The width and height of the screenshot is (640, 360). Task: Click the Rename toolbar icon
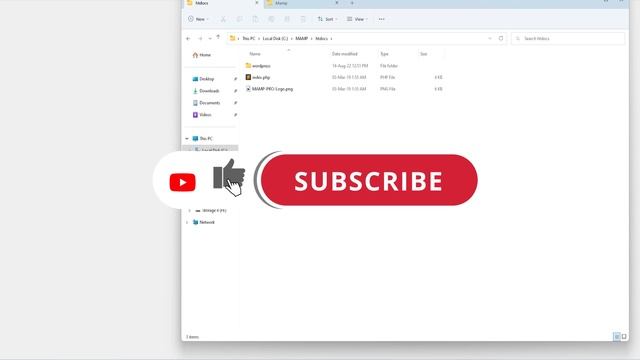(271, 19)
